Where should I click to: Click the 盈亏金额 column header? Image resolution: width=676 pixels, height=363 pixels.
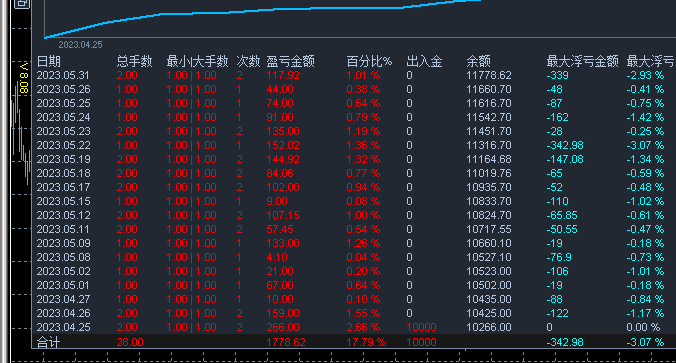(290, 61)
